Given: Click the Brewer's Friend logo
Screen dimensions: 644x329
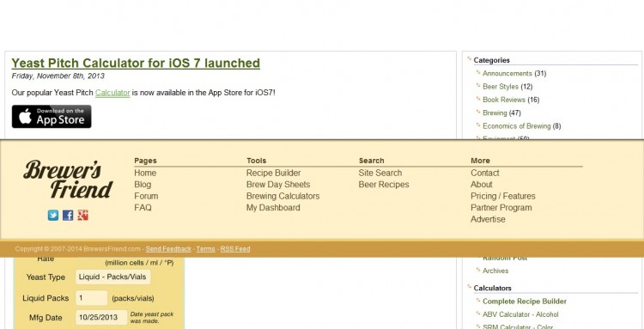Looking at the screenshot, I should (x=68, y=179).
